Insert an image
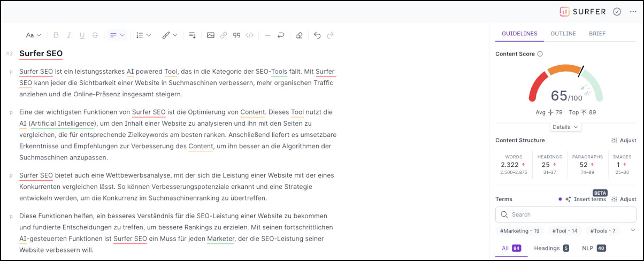The width and height of the screenshot is (644, 261). click(211, 35)
